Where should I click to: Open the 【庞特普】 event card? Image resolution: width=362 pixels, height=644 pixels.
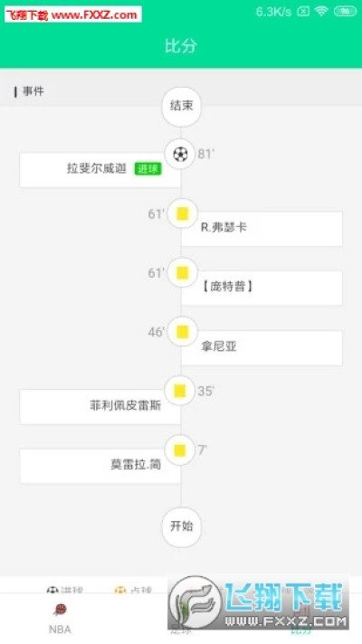[262, 288]
